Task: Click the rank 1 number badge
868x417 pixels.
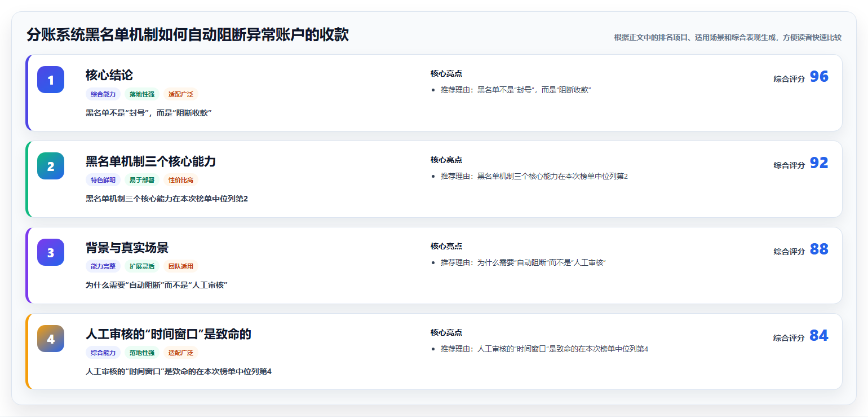Action: (51, 80)
